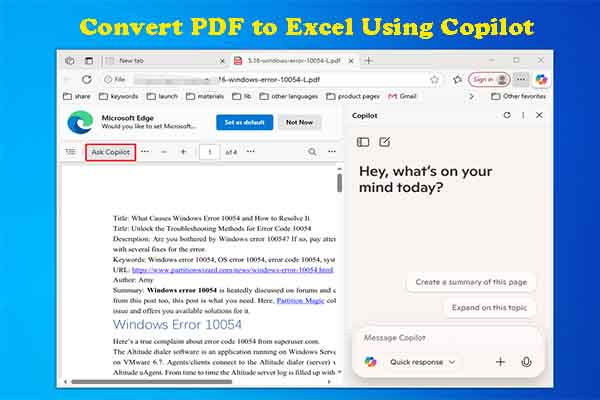Image resolution: width=600 pixels, height=400 pixels.
Task: Open the keywords favorites folder
Action: [x=119, y=96]
